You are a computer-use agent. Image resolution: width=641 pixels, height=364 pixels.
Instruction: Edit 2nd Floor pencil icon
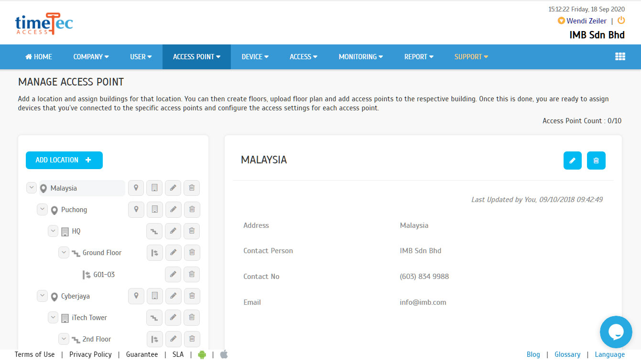[173, 339]
